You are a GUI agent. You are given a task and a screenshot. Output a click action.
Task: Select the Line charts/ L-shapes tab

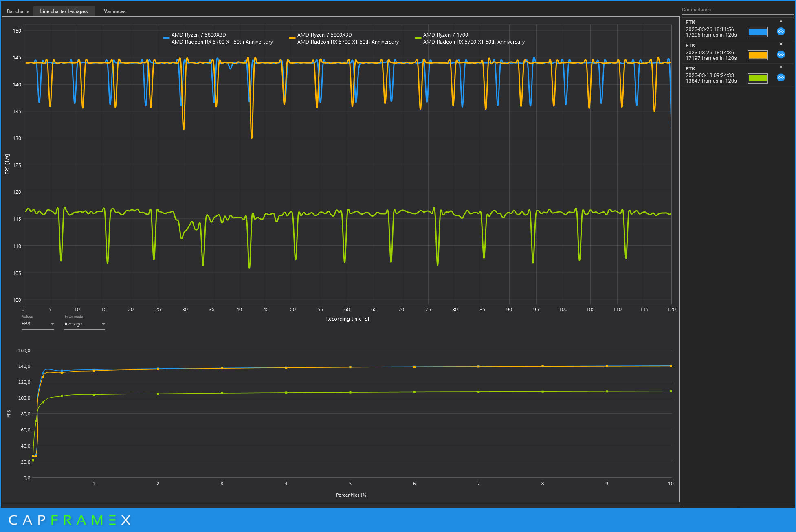pos(64,11)
